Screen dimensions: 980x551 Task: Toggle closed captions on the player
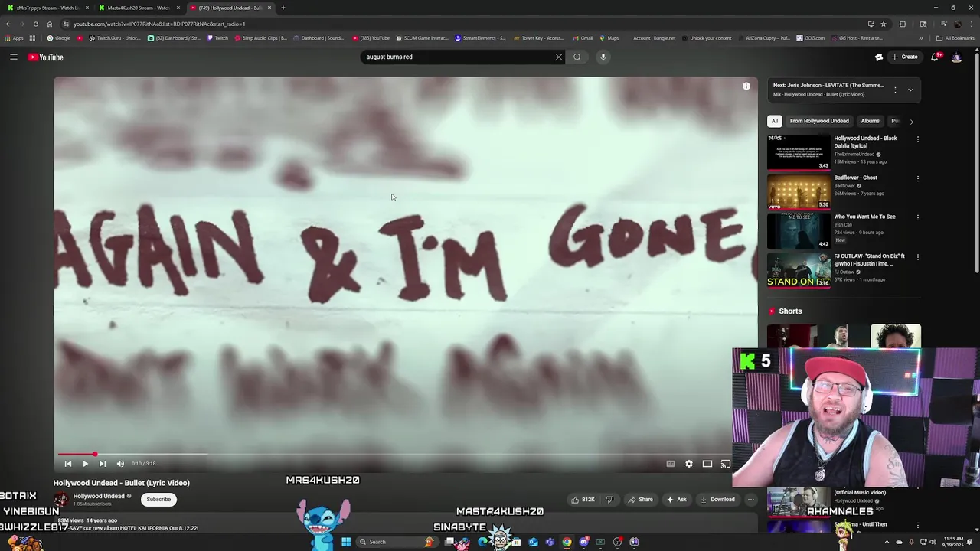(x=671, y=464)
